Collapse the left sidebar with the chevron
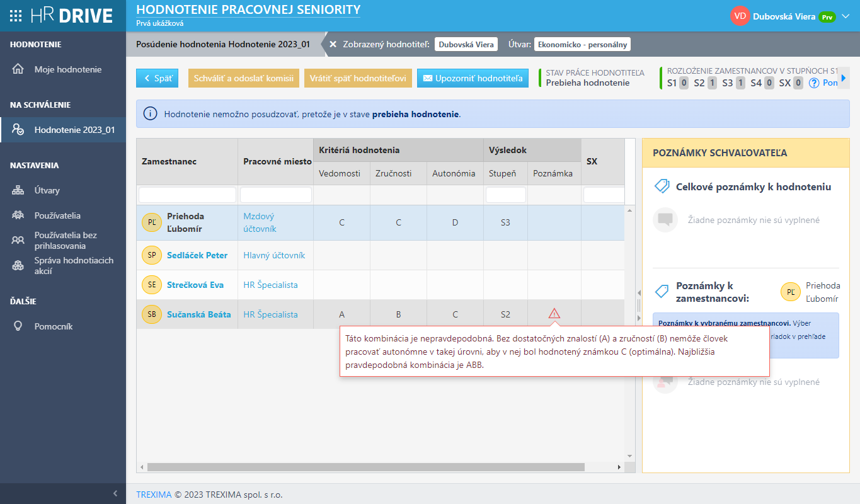This screenshot has width=860, height=504. 115,493
